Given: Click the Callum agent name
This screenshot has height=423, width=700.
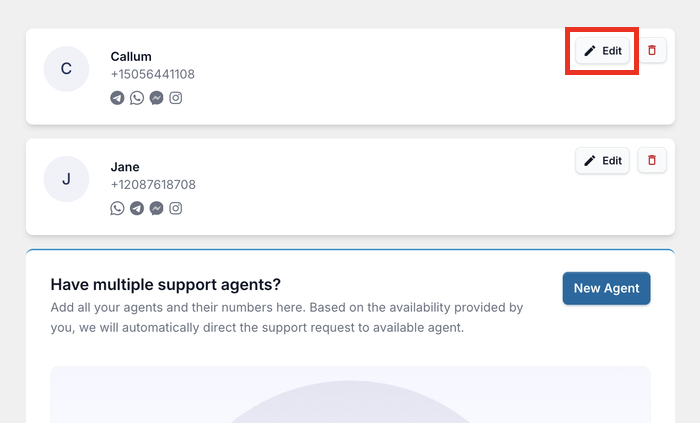Looking at the screenshot, I should coord(131,56).
